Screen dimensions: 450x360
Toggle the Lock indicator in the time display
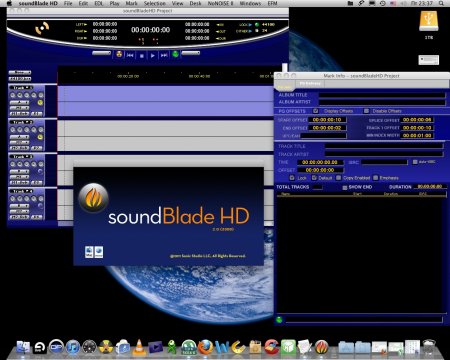(257, 25)
